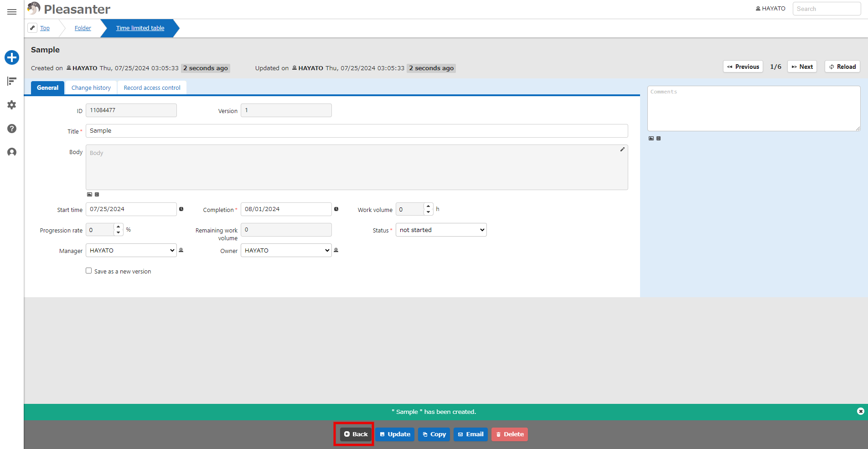This screenshot has width=868, height=449.
Task: Click the blue plus new-record icon
Action: [x=12, y=57]
